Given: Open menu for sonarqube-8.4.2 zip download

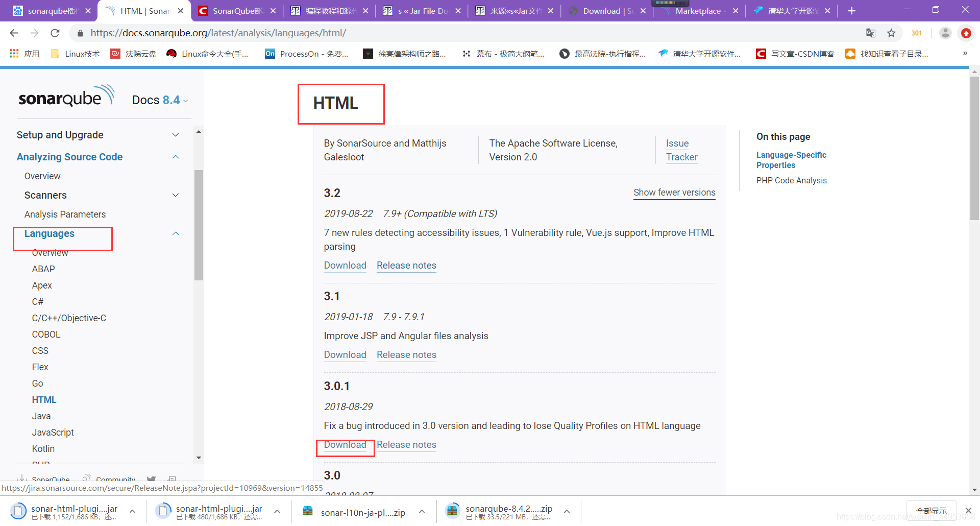Looking at the screenshot, I should (x=567, y=511).
